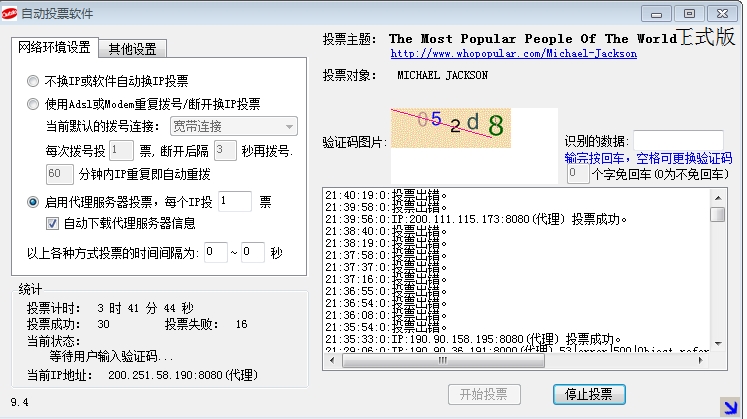Select log entry 21:40:19 投票出错
Viewport: 747px width, 419px height.
(386, 195)
